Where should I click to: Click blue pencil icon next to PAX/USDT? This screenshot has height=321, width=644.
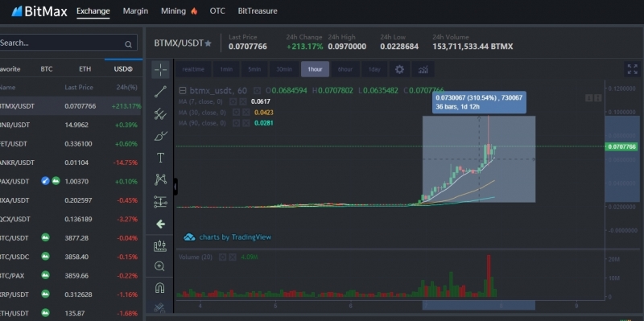coord(45,181)
